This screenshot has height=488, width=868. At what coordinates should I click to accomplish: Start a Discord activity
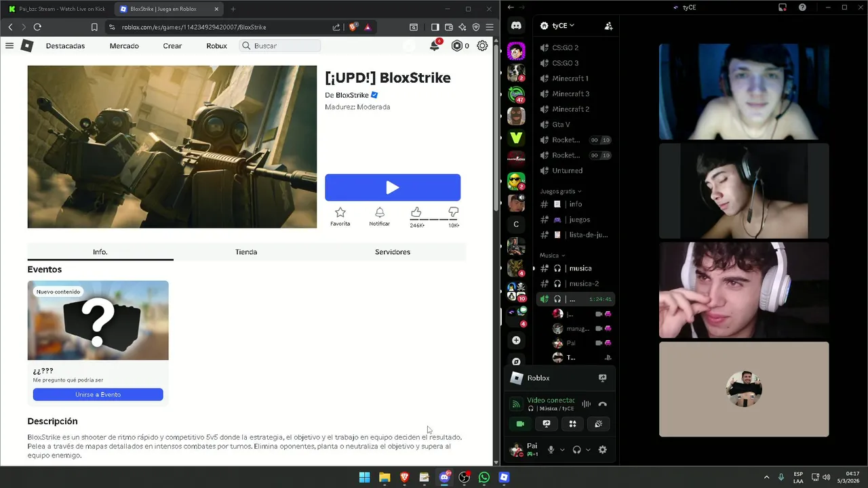[572, 424]
